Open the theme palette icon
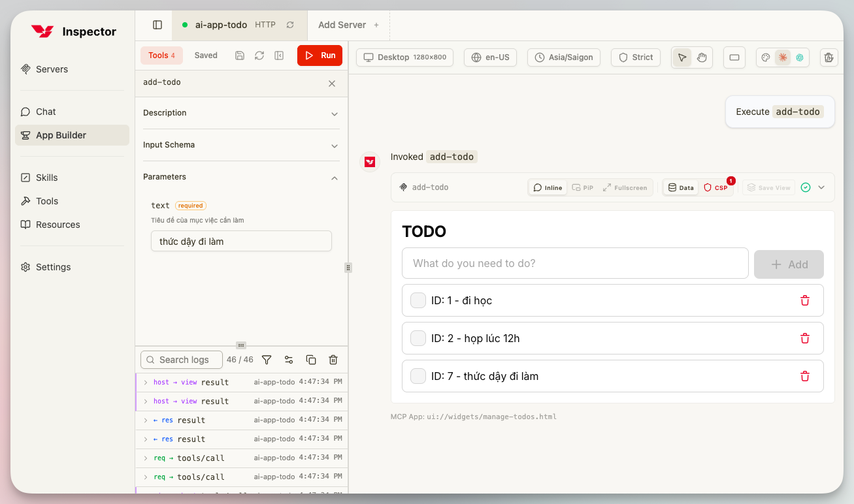 [x=766, y=57]
